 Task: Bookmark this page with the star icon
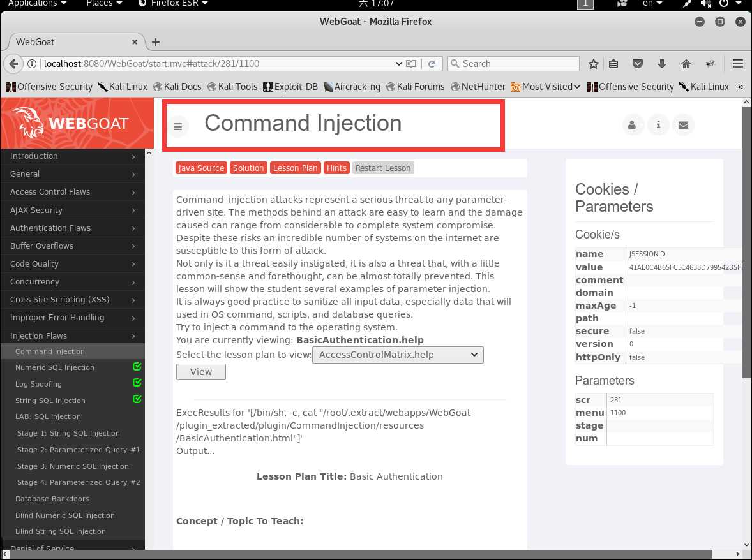(593, 64)
